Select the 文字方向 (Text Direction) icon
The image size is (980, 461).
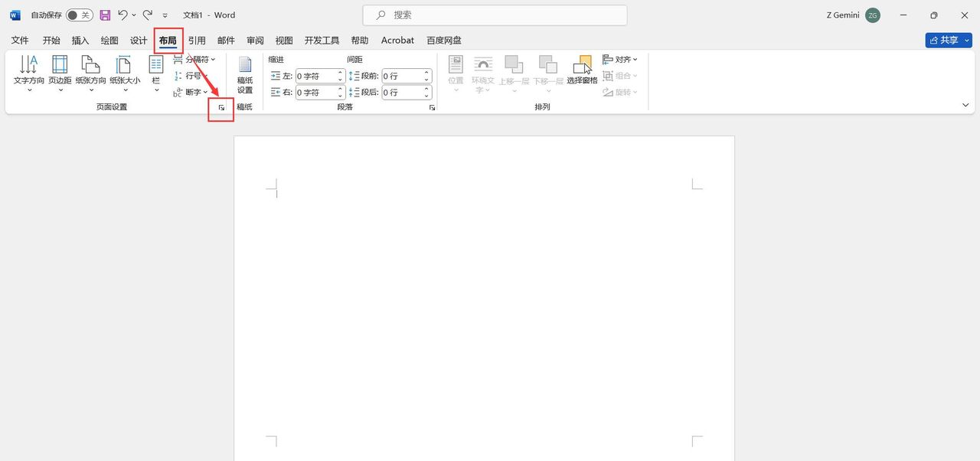[x=28, y=73]
